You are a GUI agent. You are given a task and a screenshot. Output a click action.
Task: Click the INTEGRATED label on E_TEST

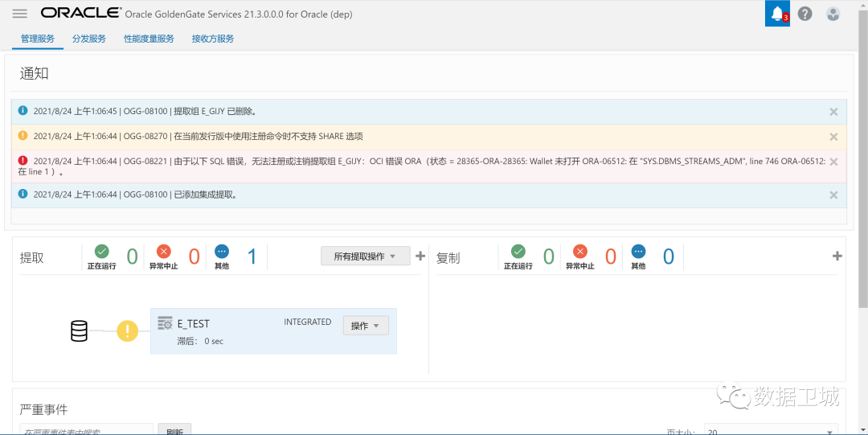point(308,322)
